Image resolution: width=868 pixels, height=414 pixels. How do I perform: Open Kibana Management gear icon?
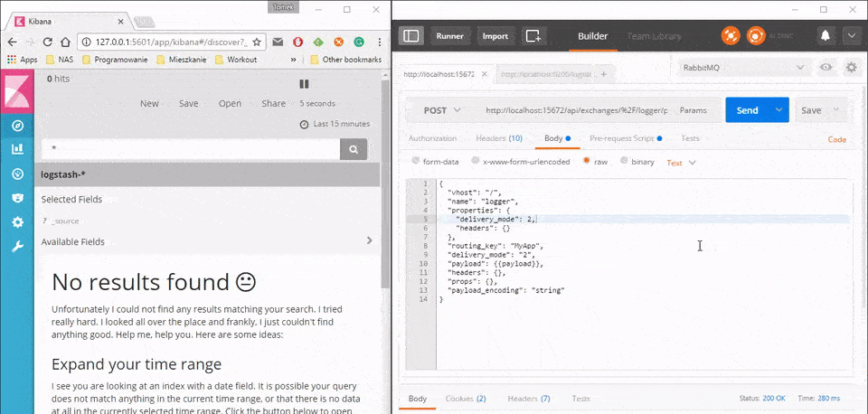pyautogui.click(x=18, y=222)
